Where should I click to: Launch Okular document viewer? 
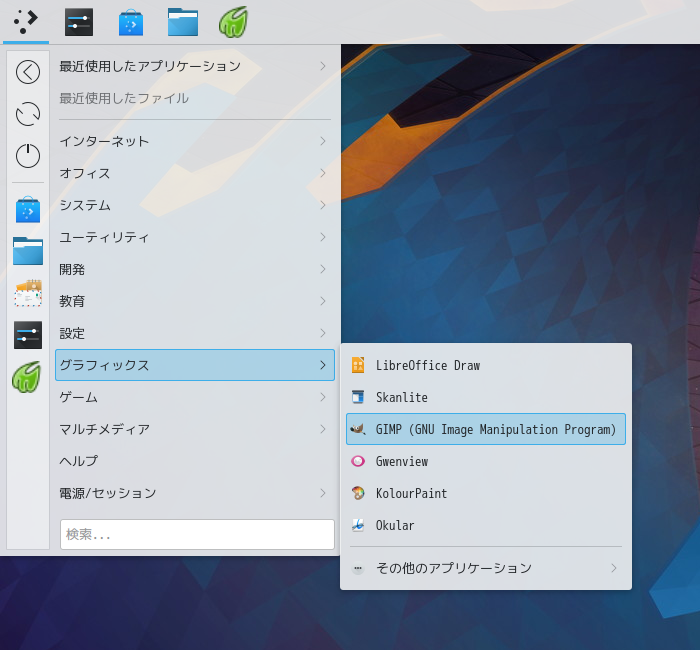[x=486, y=525]
